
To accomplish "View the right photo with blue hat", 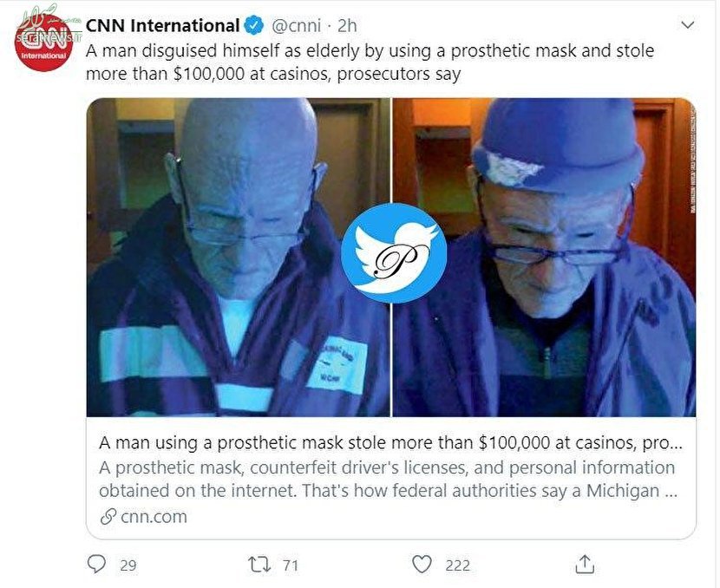I will click(544, 258).
